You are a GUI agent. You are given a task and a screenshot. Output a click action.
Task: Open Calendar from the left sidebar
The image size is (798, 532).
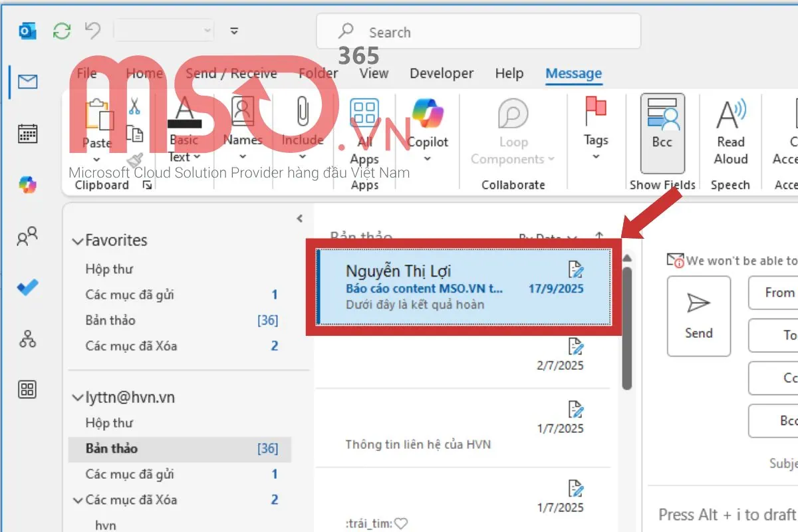[27, 134]
